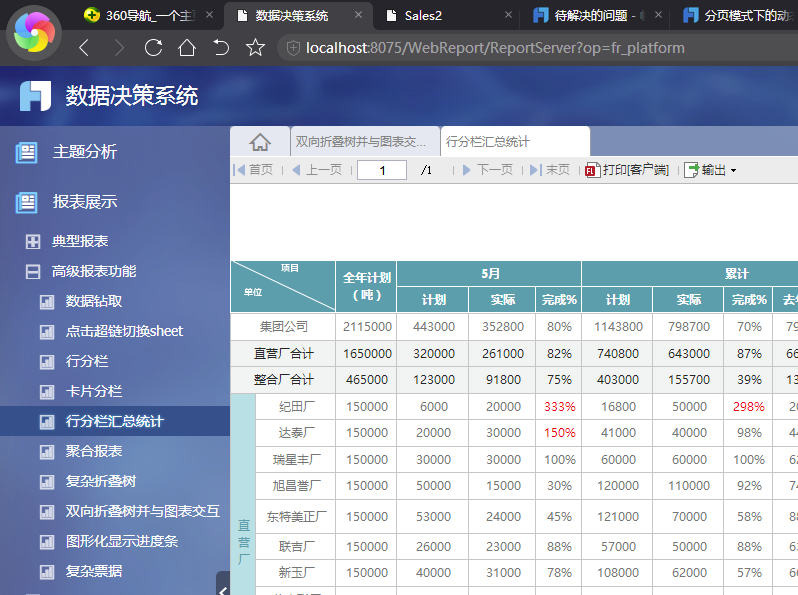Click the browser back arrow
Image resolution: width=798 pixels, height=595 pixels.
click(84, 48)
